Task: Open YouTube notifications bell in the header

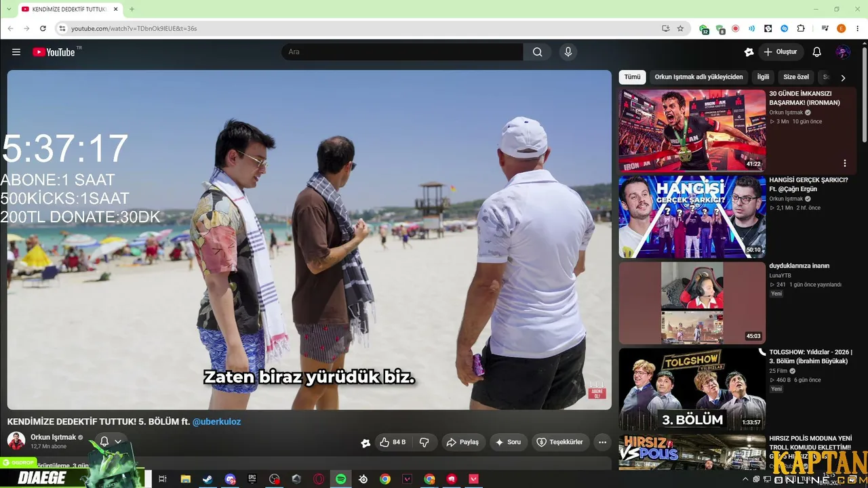Action: click(x=816, y=52)
